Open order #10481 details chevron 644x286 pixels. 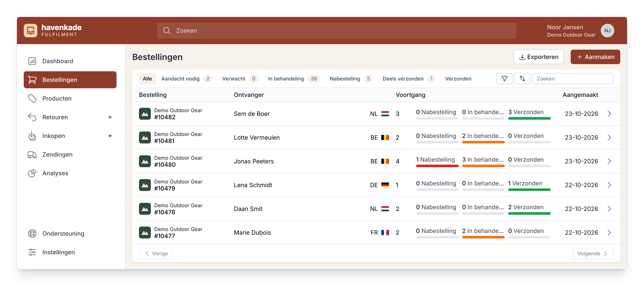click(x=609, y=137)
